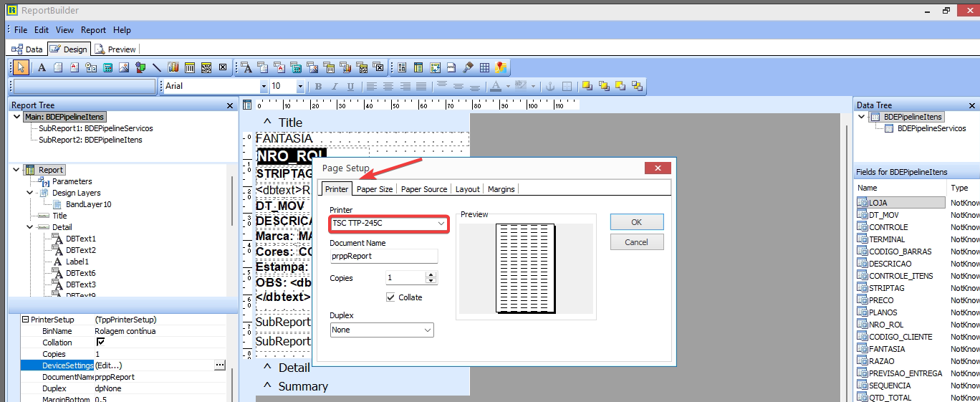Select the Line drawing tool
Viewport: 980px width, 402px height.
[156, 67]
